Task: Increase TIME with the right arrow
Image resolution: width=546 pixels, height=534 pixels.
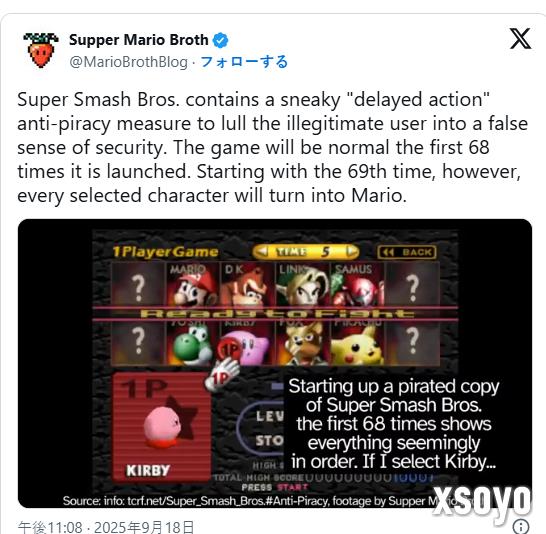Action: click(x=351, y=251)
